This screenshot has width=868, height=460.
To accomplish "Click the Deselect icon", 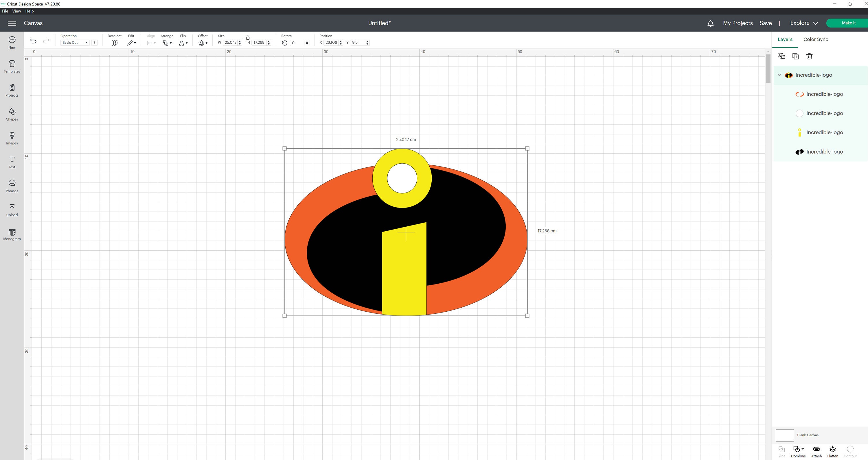I will click(x=114, y=43).
